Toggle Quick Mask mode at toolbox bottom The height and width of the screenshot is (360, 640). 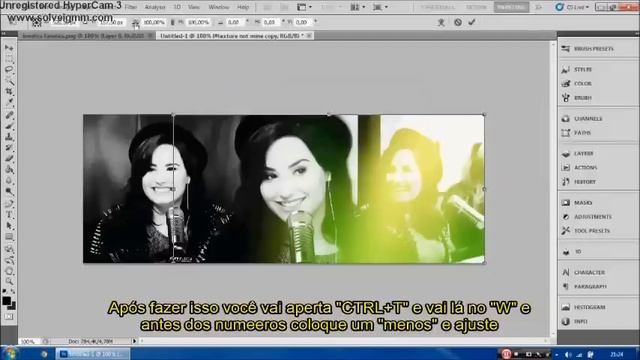click(x=9, y=317)
